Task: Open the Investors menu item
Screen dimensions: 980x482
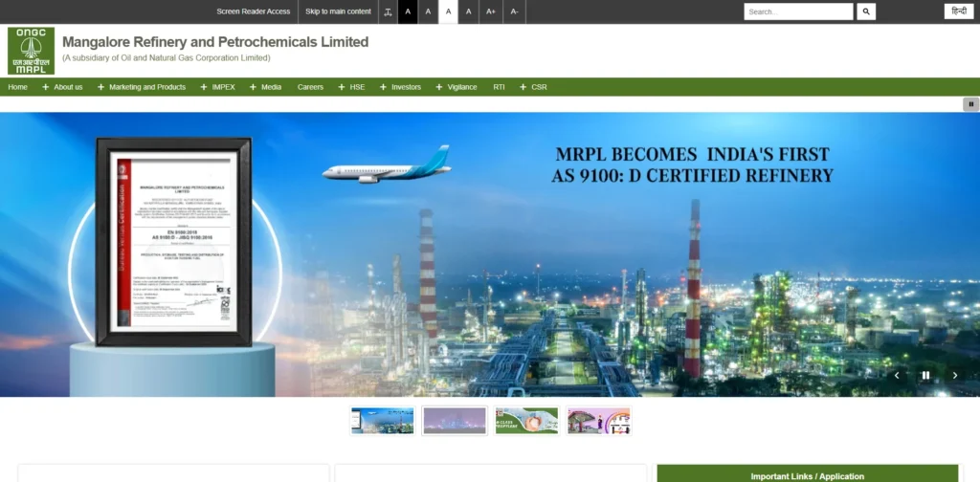Action: 406,87
